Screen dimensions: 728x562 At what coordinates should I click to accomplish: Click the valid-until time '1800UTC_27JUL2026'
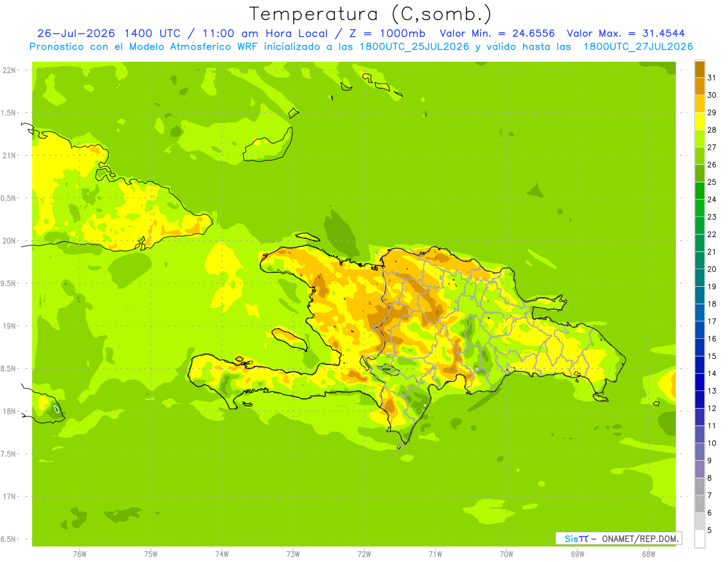(x=638, y=47)
